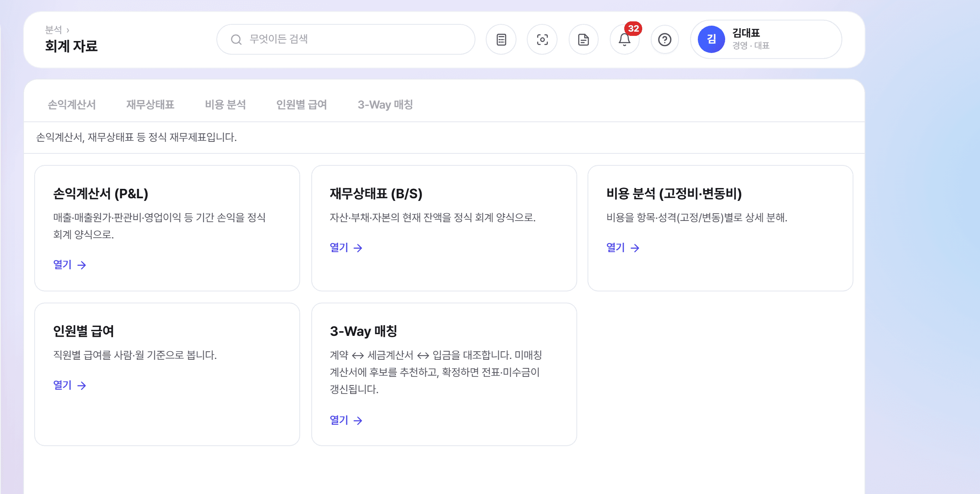
Task: Select the 비용 분석 (고정비·변동비) card title
Action: (674, 194)
